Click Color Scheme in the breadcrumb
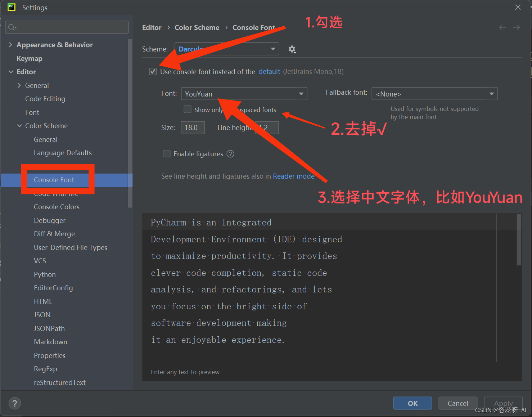The image size is (532, 417). point(197,27)
